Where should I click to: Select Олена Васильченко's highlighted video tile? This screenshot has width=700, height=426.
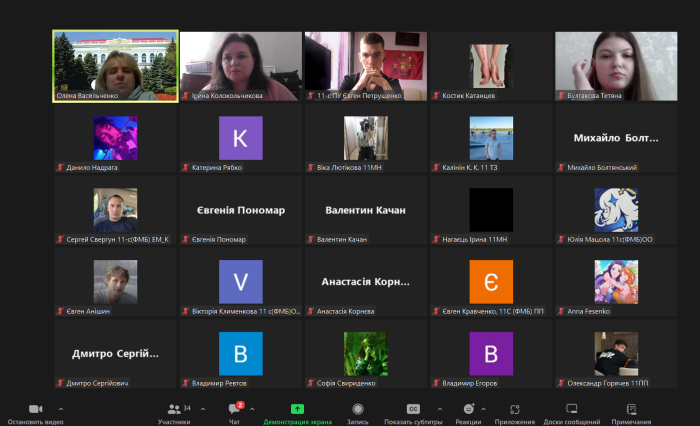[x=115, y=66]
